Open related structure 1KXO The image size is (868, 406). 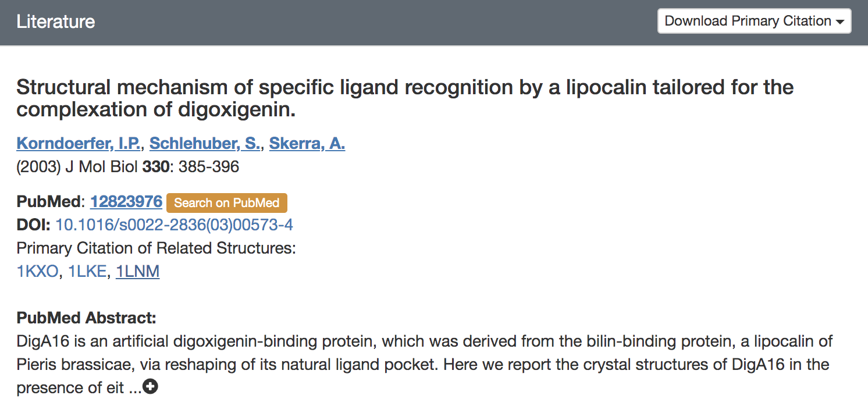tap(37, 272)
